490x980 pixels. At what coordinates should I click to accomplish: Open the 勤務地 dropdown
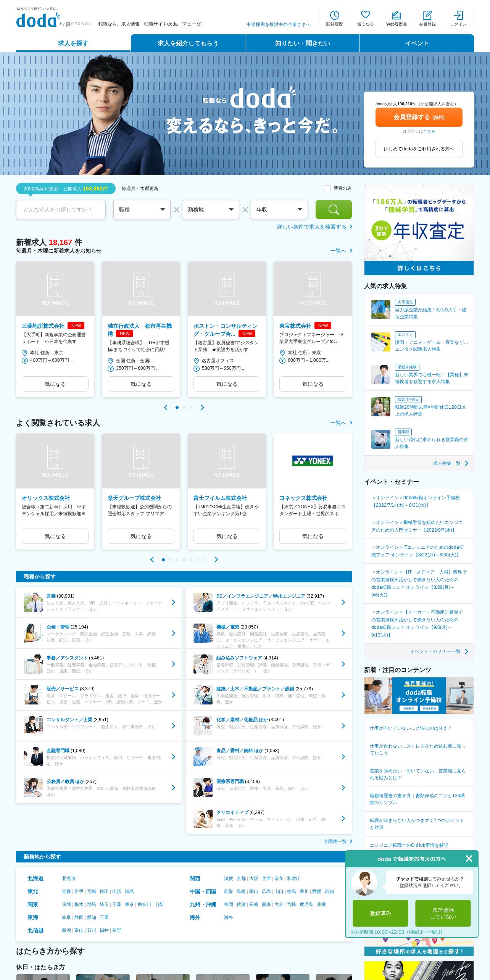(x=210, y=210)
